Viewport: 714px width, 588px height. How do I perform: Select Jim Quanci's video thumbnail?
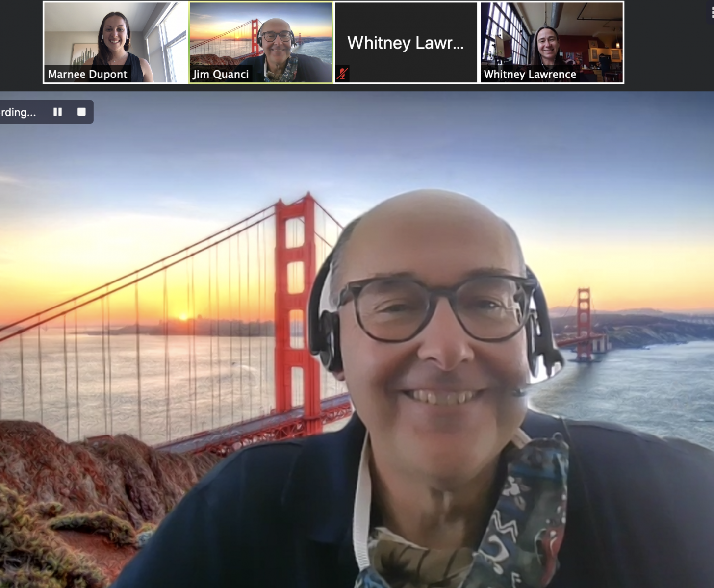(x=261, y=43)
